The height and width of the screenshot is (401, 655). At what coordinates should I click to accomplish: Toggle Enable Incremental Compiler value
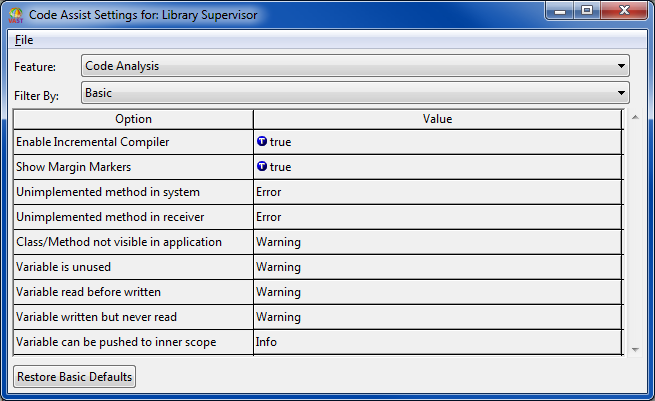tap(437, 142)
